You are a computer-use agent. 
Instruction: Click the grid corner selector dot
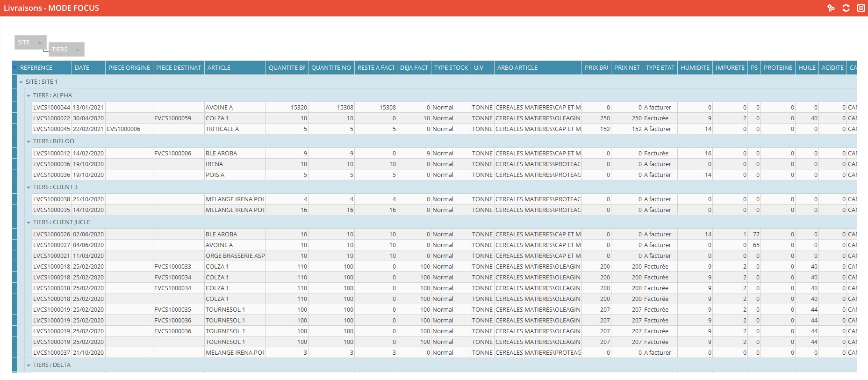(x=14, y=68)
